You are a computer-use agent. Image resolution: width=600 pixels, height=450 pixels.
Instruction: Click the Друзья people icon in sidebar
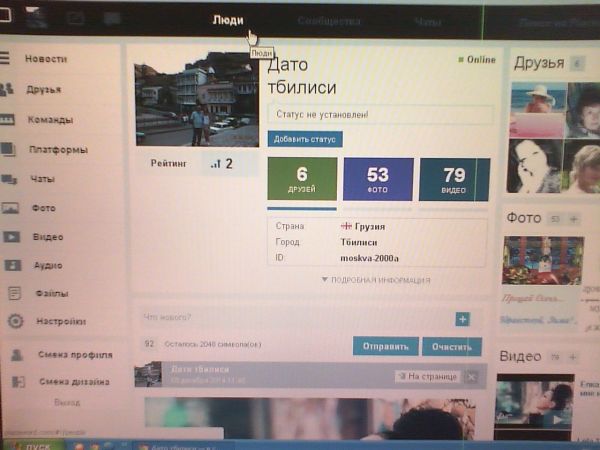[7, 90]
